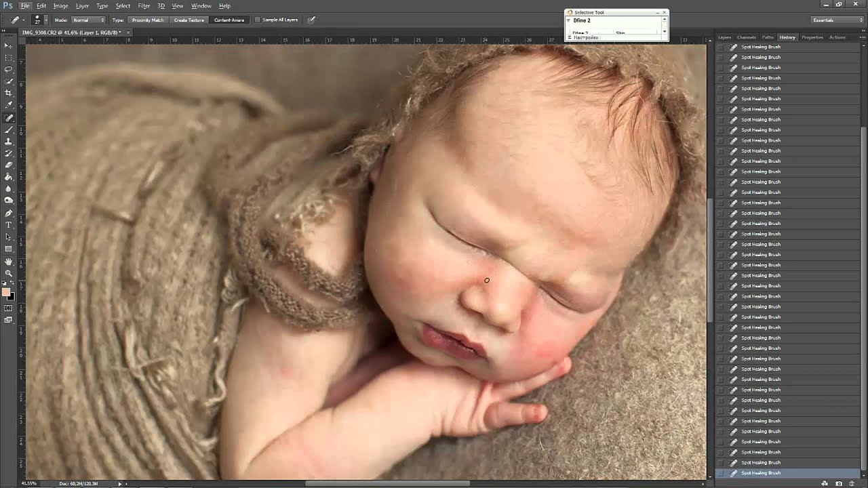Image resolution: width=868 pixels, height=488 pixels.
Task: Select the Blur tool
Action: pyautogui.click(x=9, y=188)
